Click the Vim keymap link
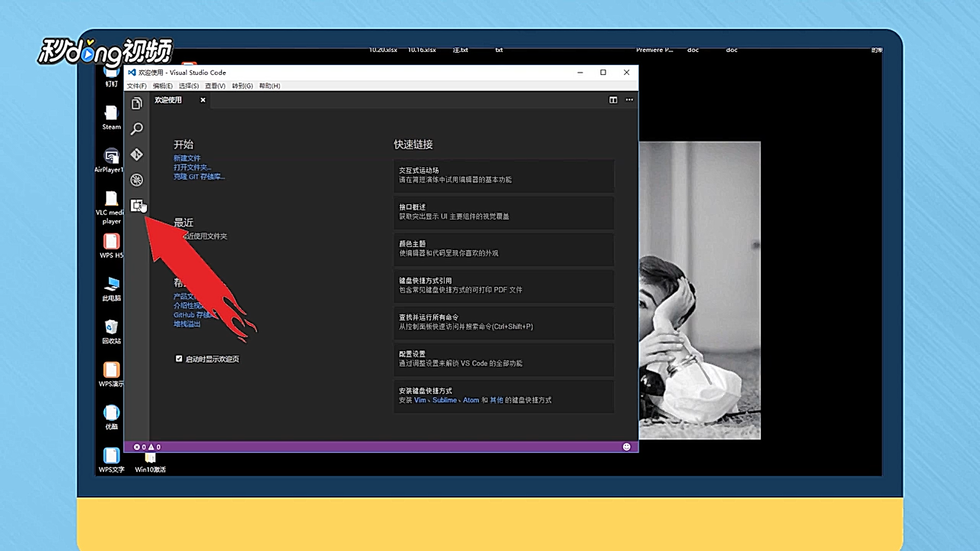 point(420,400)
